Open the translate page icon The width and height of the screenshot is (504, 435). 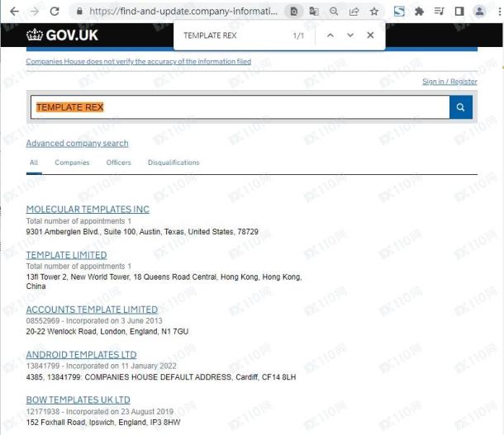314,12
